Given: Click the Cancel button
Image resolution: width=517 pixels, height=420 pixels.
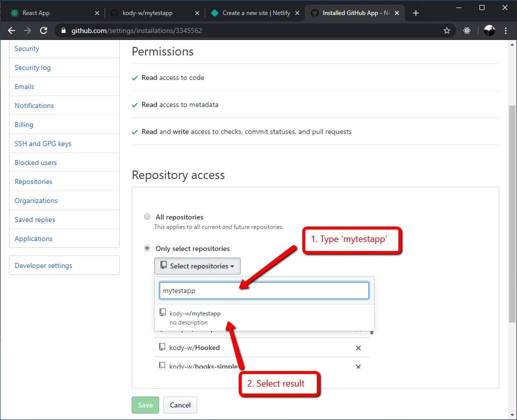Looking at the screenshot, I should coord(180,405).
